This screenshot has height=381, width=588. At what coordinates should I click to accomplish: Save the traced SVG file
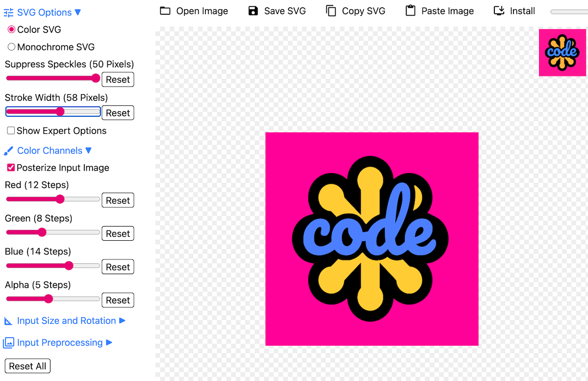(277, 10)
